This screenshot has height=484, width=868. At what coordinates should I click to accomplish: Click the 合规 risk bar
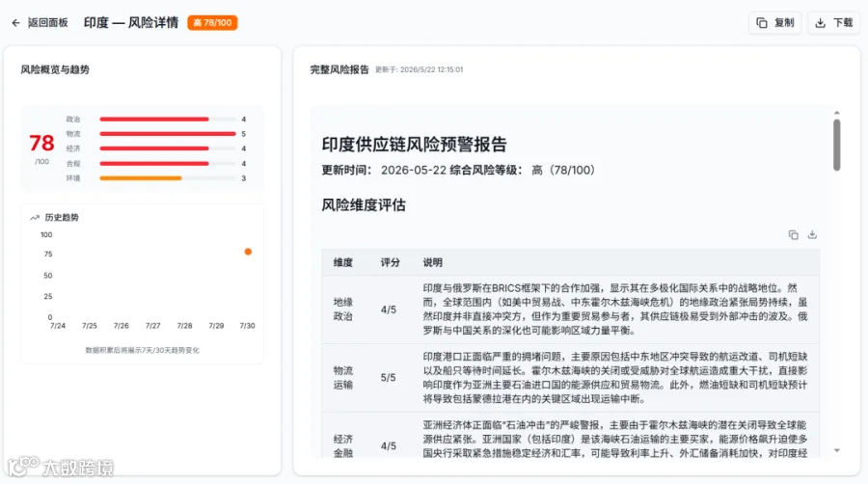click(x=168, y=164)
